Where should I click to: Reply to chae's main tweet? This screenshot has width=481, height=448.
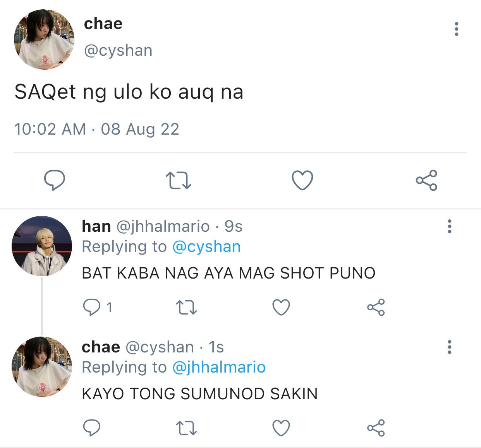tap(55, 180)
